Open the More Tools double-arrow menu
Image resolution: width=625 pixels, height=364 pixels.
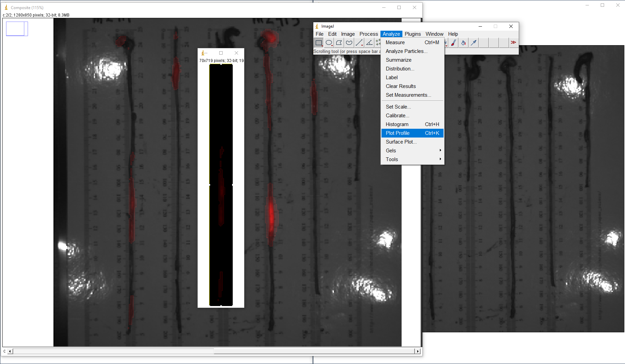pos(513,42)
